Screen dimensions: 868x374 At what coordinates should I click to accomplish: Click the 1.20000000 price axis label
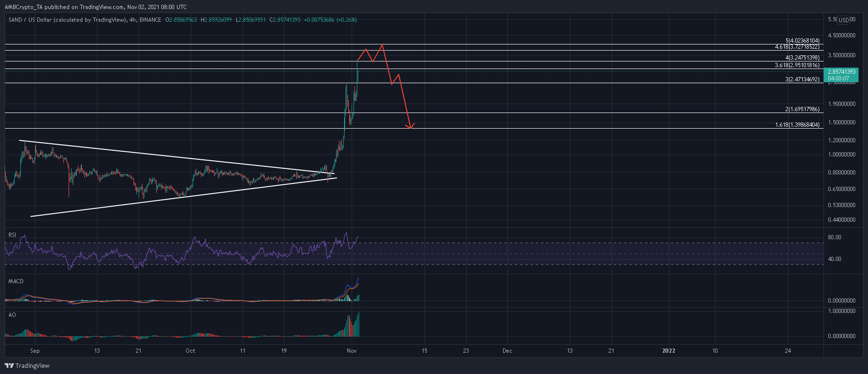point(841,140)
